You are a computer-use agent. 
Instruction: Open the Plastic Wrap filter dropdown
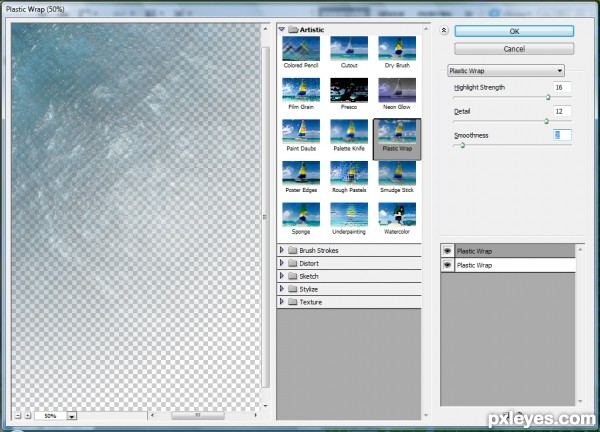[x=506, y=70]
